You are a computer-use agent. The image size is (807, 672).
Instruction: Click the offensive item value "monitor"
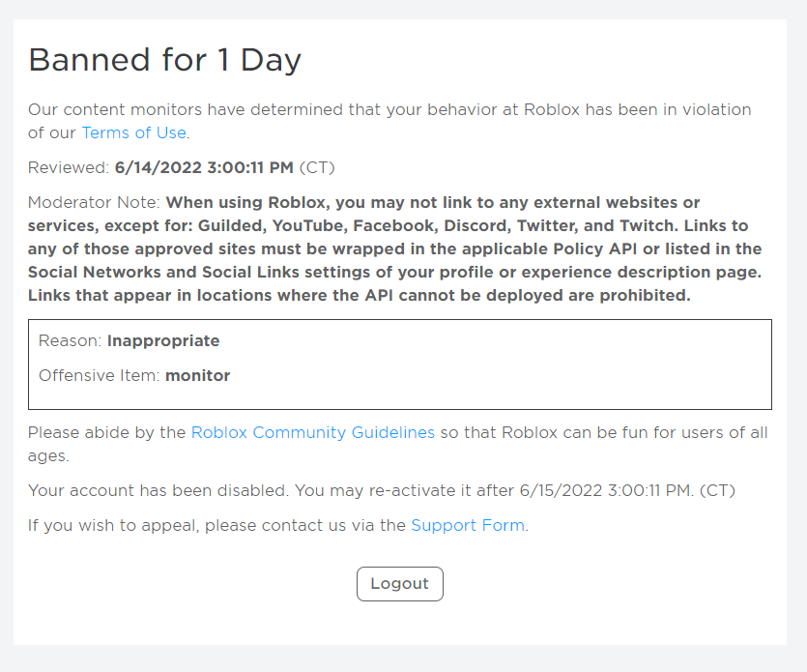[197, 375]
